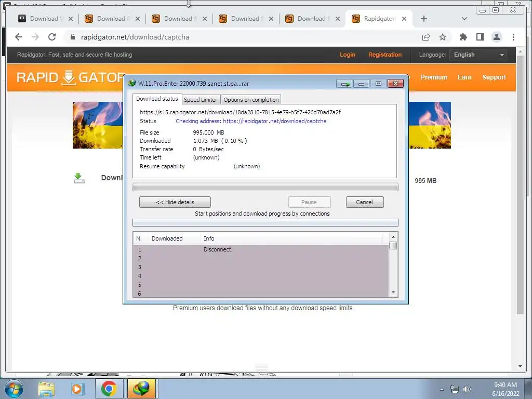Select connection row 1 Disconnect.
This screenshot has height=399, width=532.
tap(261, 249)
